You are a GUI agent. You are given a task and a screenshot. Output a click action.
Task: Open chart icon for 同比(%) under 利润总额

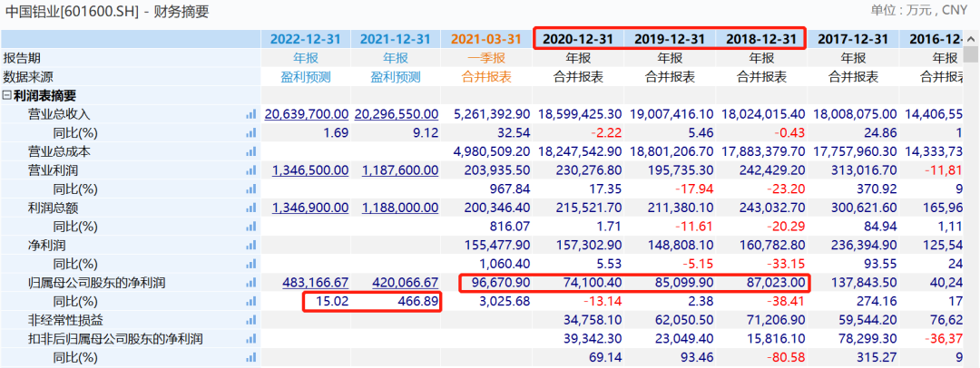coord(251,227)
